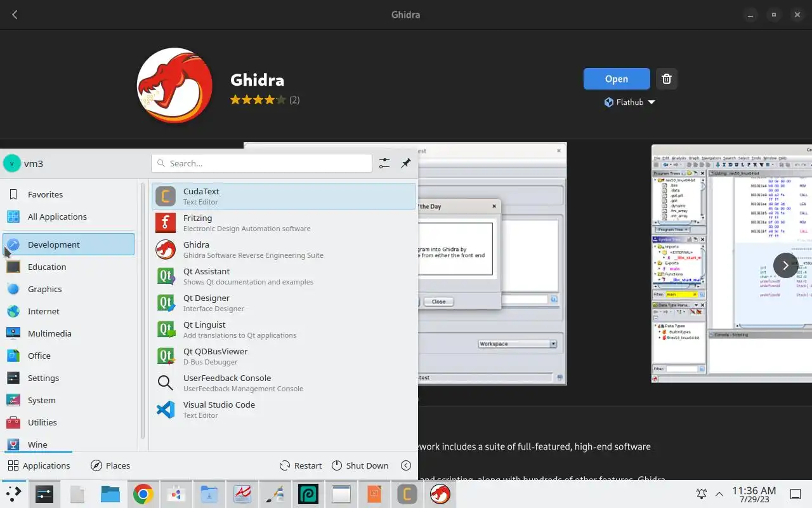Open the second Ghidra screenshot thumbnail
This screenshot has width=812, height=508.
[731, 264]
